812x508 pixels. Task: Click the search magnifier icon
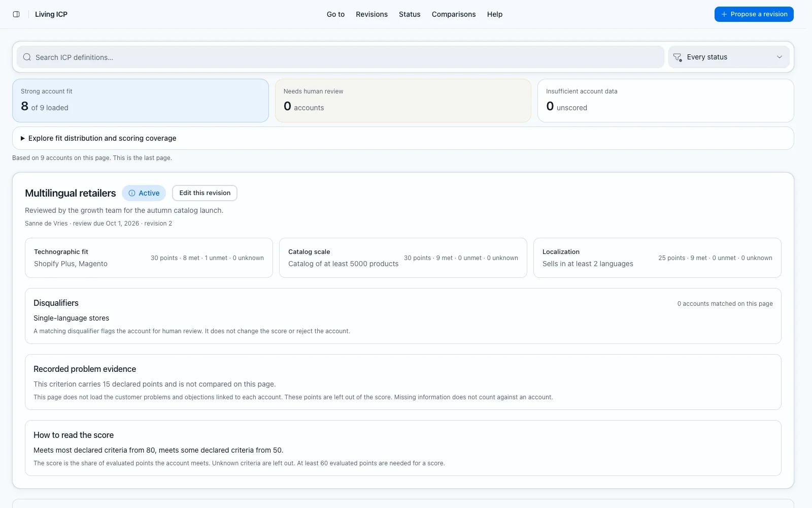click(x=27, y=57)
